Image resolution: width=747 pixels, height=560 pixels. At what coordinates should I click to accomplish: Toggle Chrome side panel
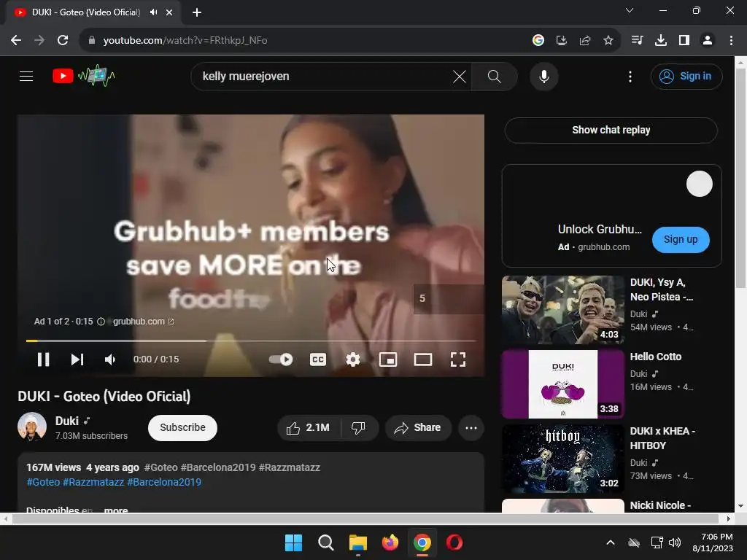point(684,41)
